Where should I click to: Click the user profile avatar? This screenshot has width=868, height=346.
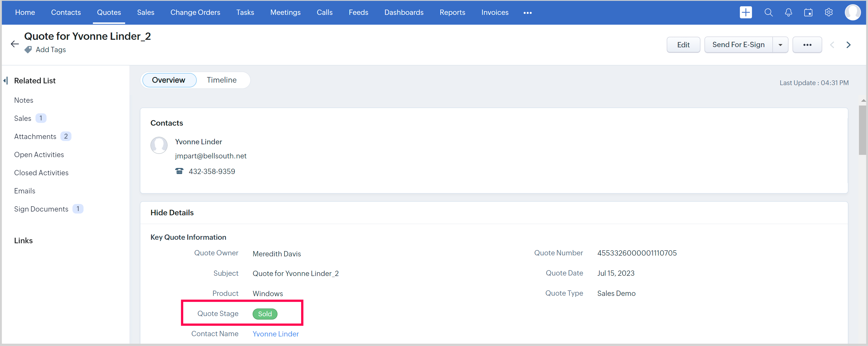pyautogui.click(x=852, y=13)
